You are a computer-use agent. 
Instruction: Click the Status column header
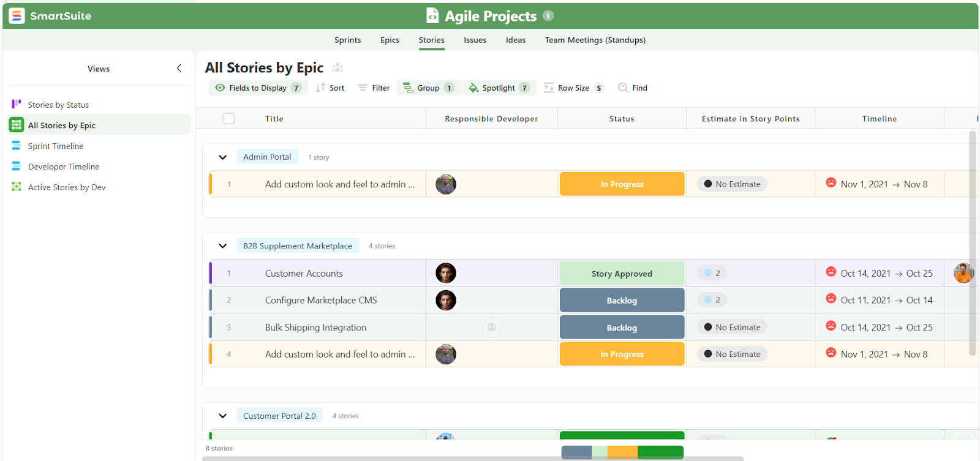point(622,119)
